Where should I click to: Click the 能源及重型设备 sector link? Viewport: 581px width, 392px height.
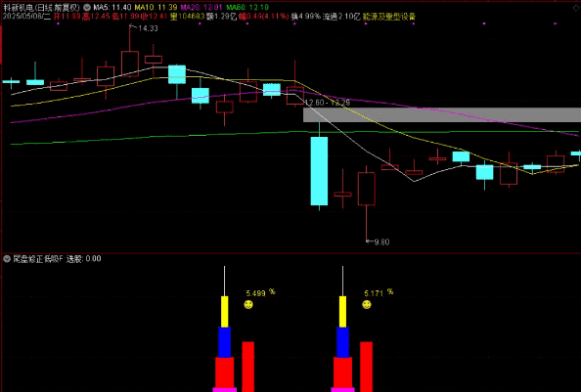click(389, 17)
